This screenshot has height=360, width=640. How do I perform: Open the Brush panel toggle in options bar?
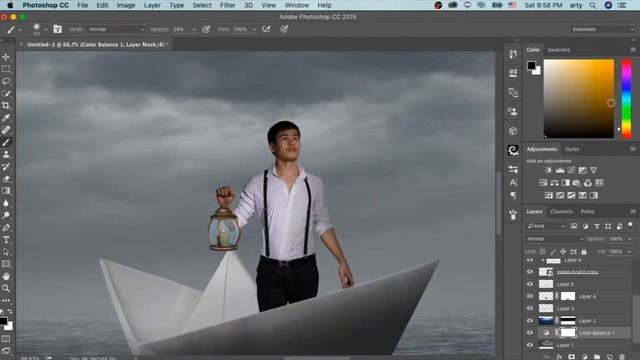58,29
